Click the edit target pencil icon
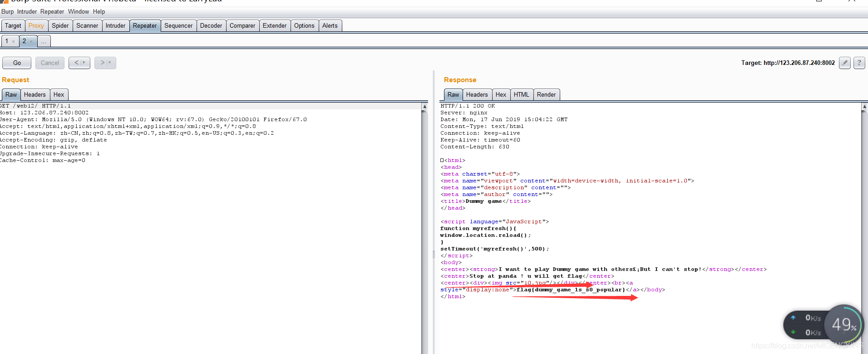The width and height of the screenshot is (868, 354). tap(845, 63)
